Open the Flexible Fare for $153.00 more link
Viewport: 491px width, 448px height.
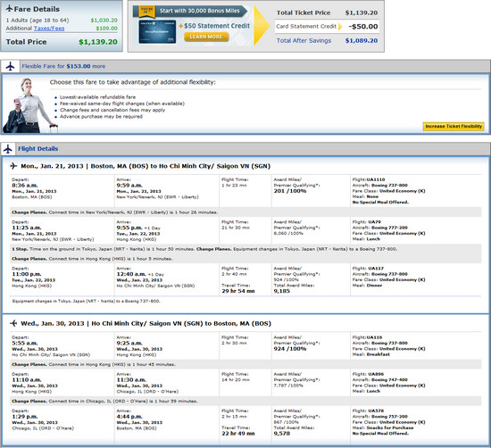tap(63, 66)
